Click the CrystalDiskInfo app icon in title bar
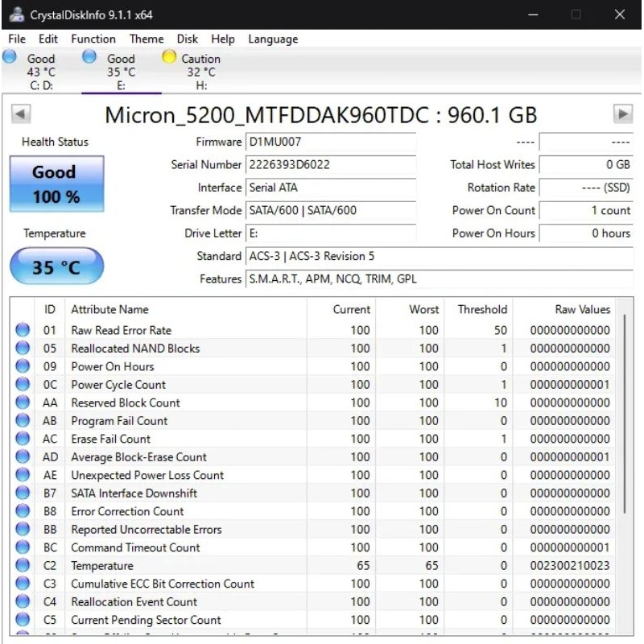 pyautogui.click(x=17, y=14)
